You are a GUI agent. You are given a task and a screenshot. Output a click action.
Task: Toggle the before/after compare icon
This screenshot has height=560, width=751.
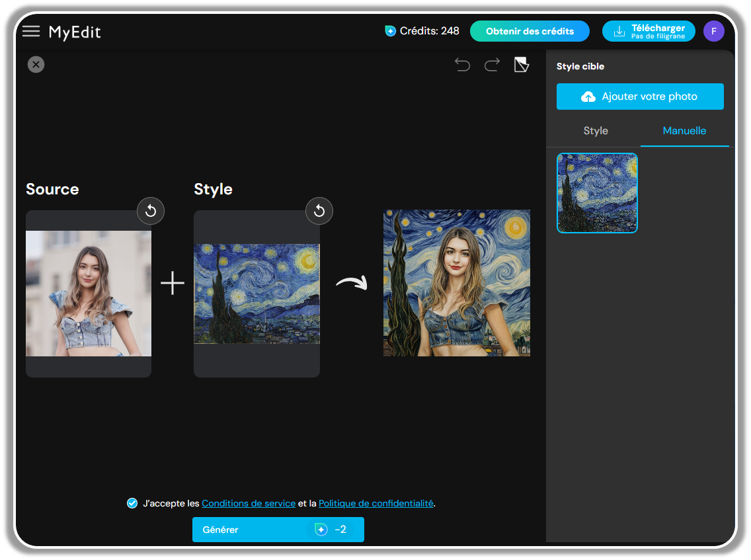521,65
